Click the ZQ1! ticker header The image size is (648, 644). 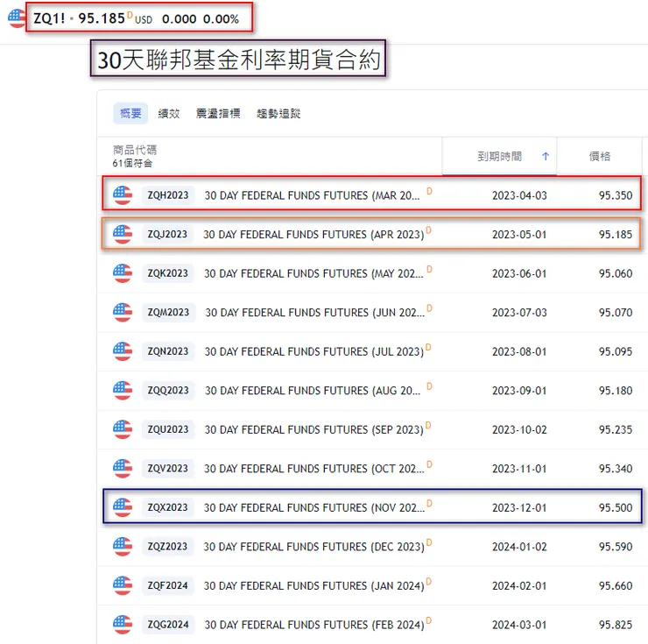click(49, 18)
